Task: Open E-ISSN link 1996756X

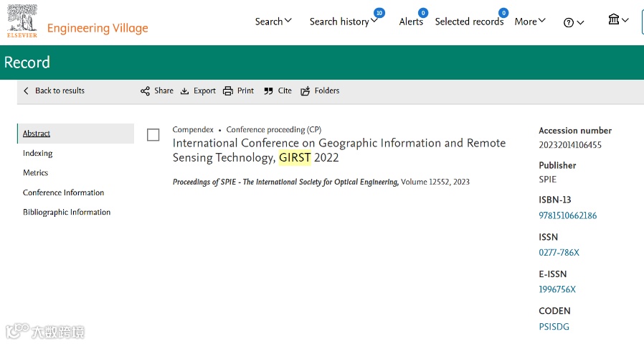Action: [557, 289]
